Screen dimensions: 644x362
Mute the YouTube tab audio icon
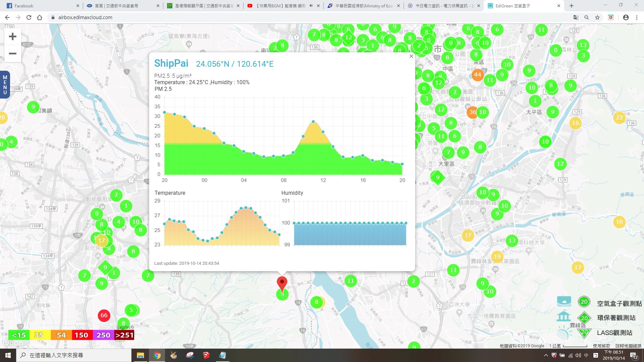(311, 6)
